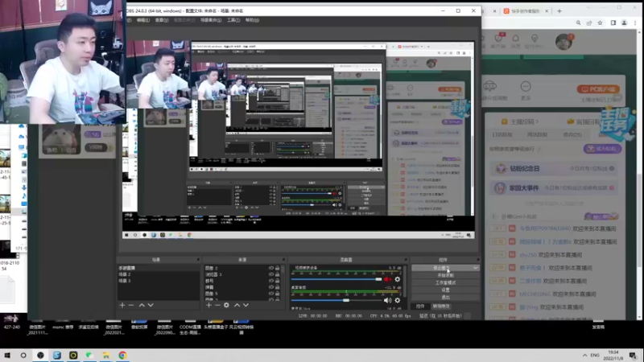Viewport: 644px width, 362px height.
Task: Click the float icon on the Sources panel header
Action: point(283,260)
